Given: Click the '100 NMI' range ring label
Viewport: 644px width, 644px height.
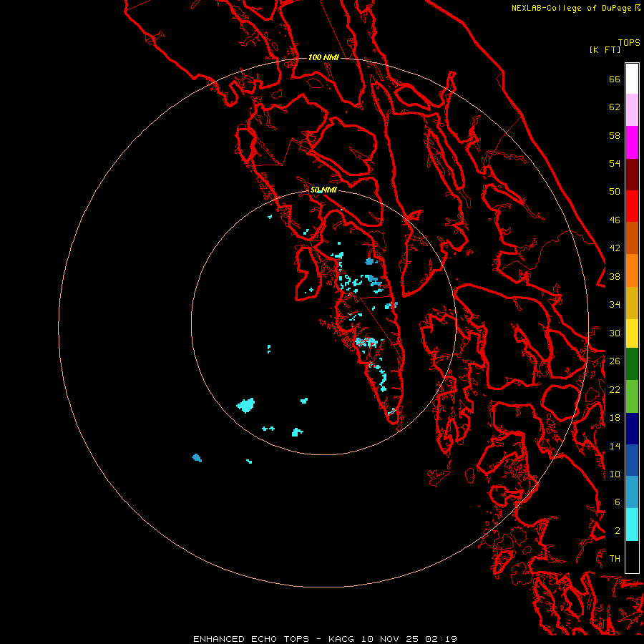Looking at the screenshot, I should (323, 57).
